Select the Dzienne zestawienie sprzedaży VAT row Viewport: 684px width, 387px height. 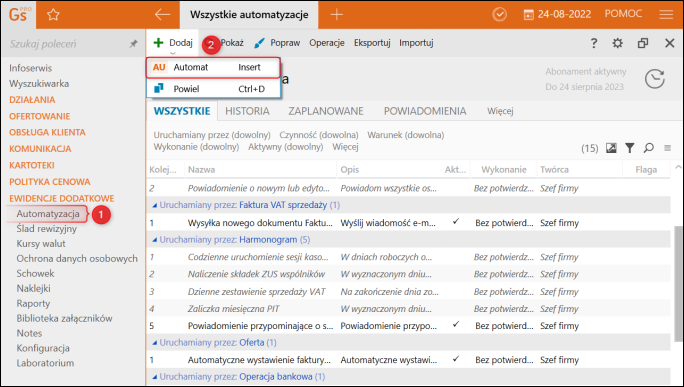pos(408,291)
